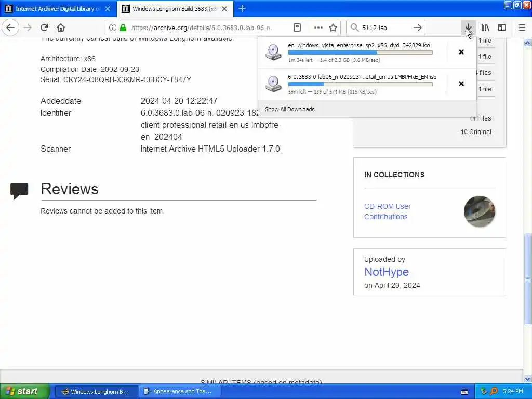Click the Addeddate value 2024-04-20 12:22:47

[179, 101]
